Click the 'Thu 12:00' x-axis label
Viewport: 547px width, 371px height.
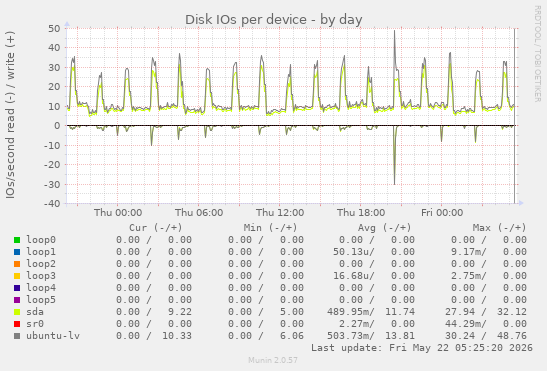tap(280, 213)
